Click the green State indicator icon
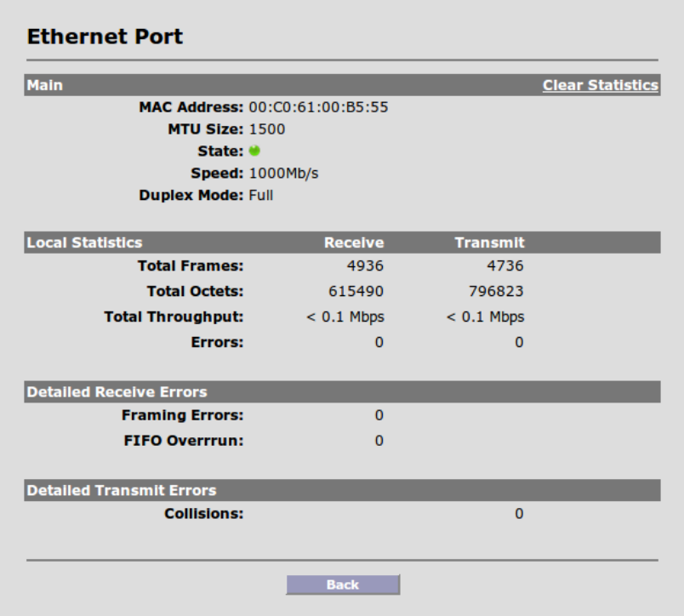This screenshot has width=684, height=616. [254, 151]
